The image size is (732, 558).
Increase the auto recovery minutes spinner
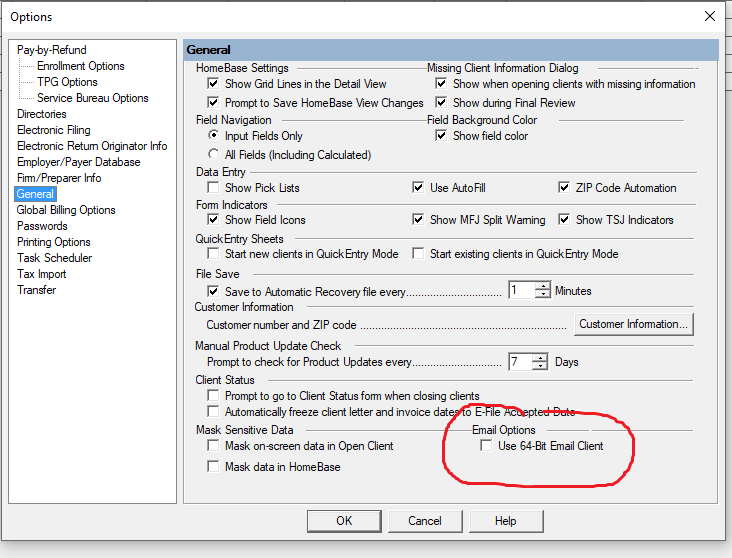(x=543, y=287)
